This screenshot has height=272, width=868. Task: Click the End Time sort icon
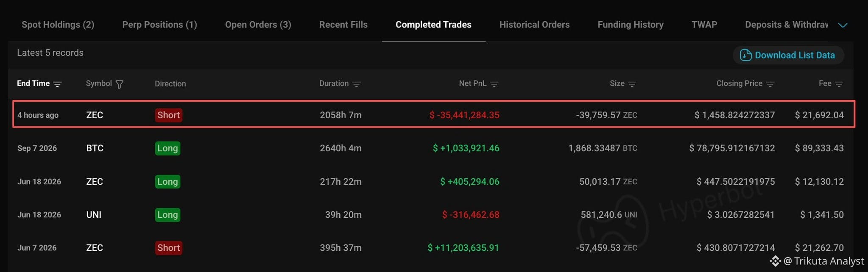pos(57,84)
